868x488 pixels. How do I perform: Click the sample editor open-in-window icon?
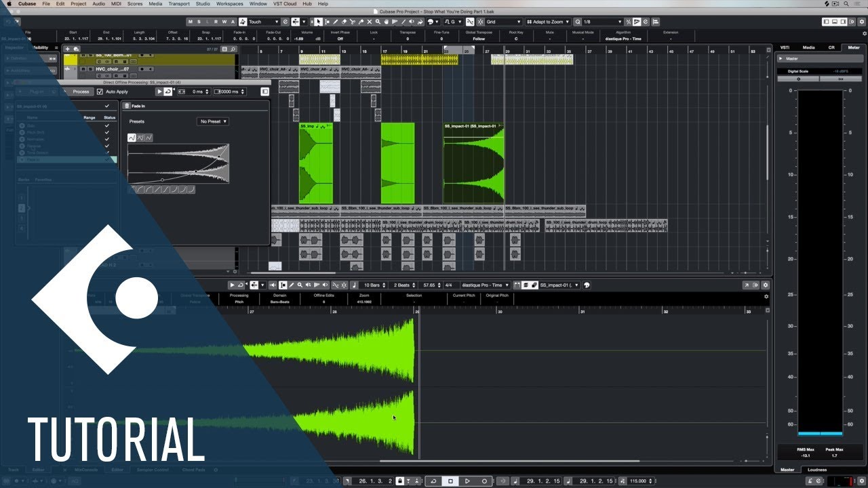coord(747,285)
